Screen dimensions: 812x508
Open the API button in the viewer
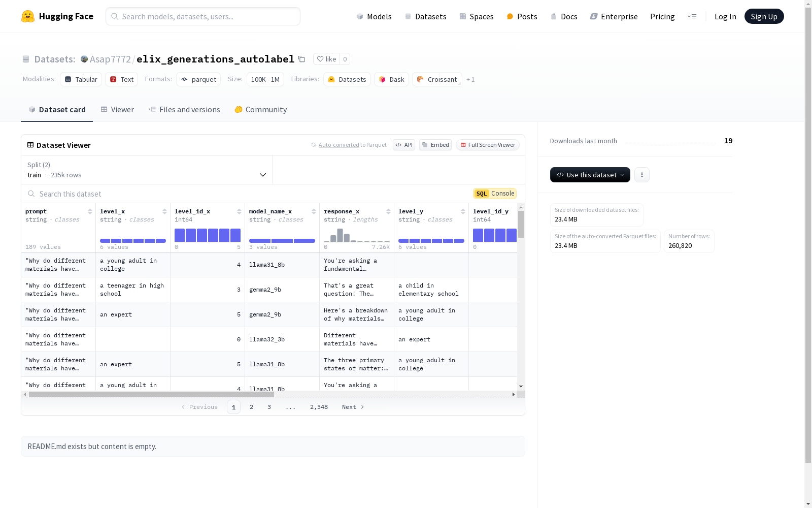click(x=404, y=145)
